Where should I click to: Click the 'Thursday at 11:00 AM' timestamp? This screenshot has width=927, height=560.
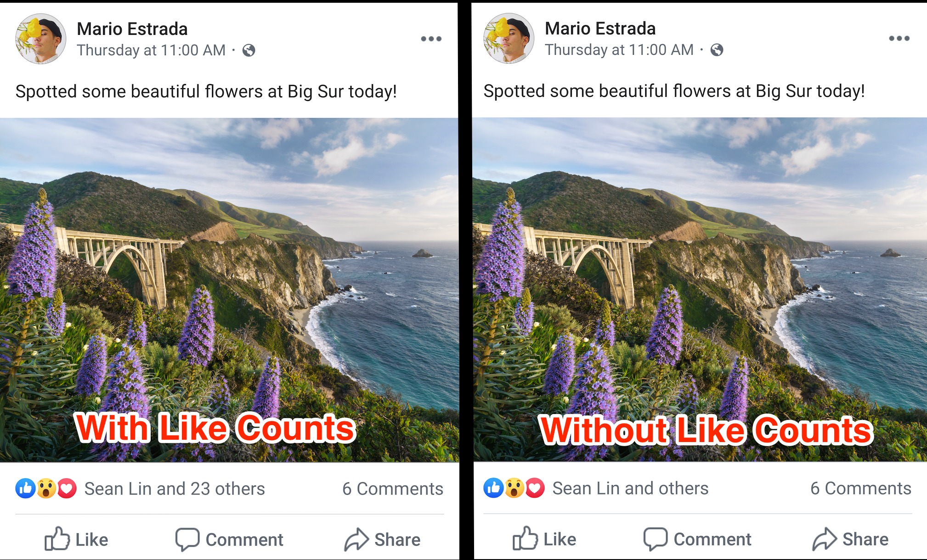click(152, 50)
